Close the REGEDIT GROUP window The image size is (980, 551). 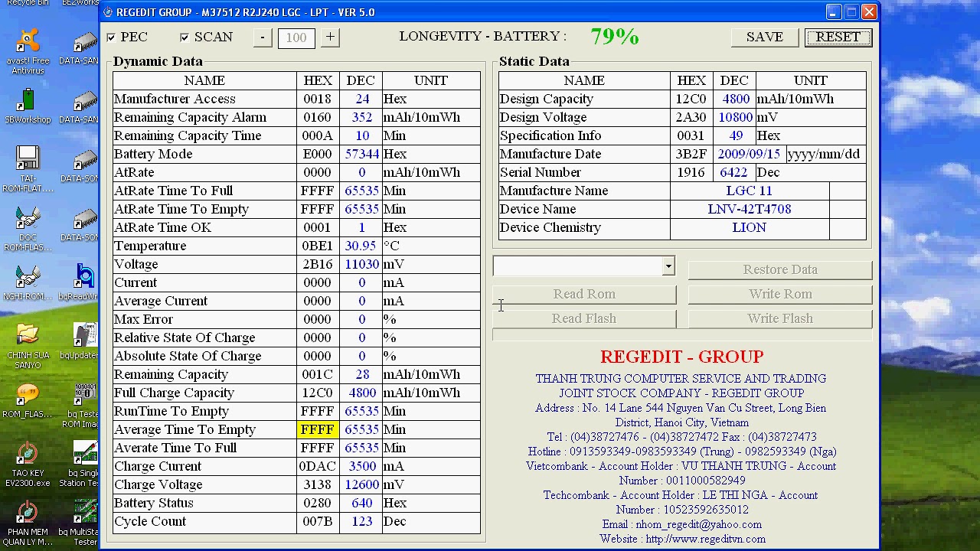click(869, 12)
